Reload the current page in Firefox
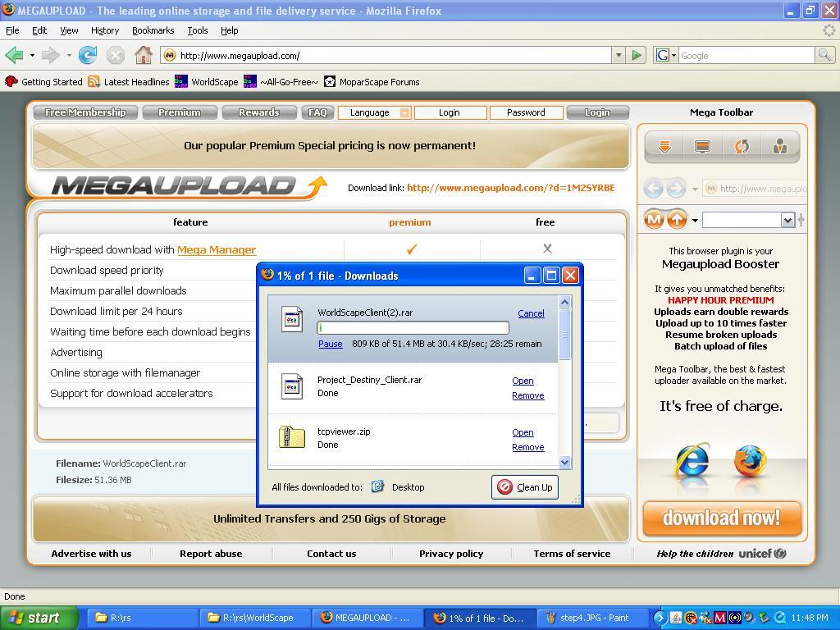 [88, 55]
